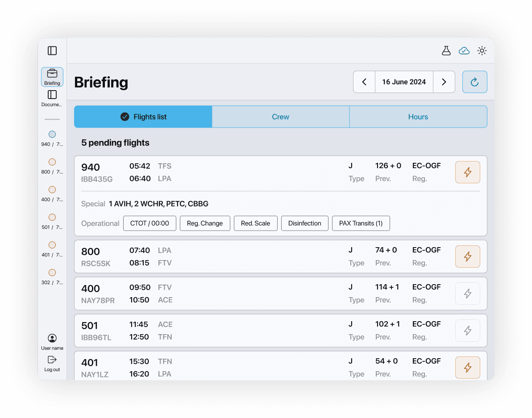Open the CTOT / 00:00 tag

(x=150, y=223)
